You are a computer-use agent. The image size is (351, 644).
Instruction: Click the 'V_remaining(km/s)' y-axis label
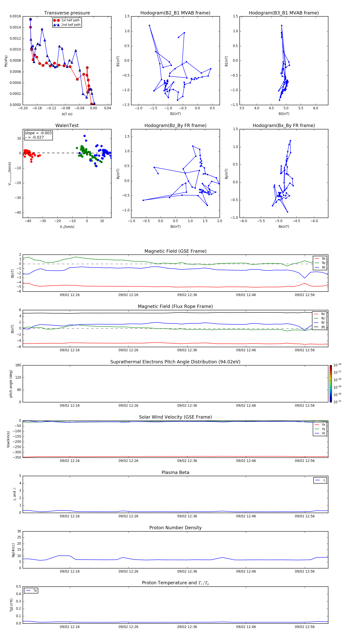[10, 173]
